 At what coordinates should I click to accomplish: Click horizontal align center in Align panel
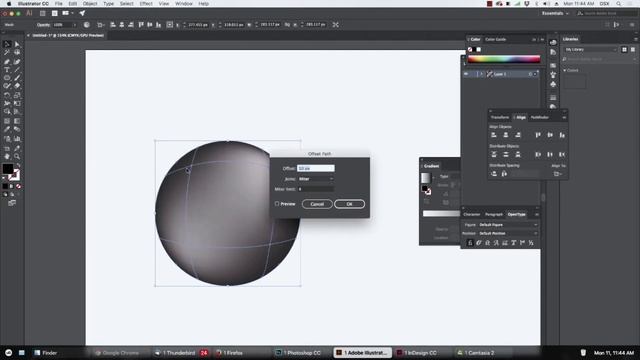[506, 135]
